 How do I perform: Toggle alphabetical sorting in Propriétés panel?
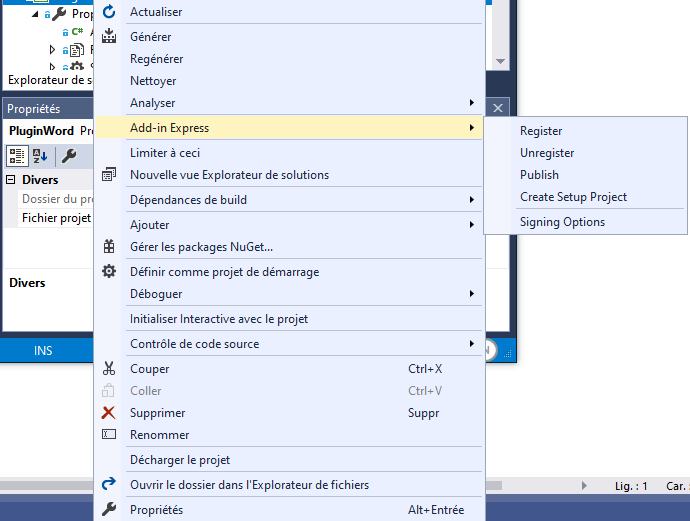tap(40, 155)
